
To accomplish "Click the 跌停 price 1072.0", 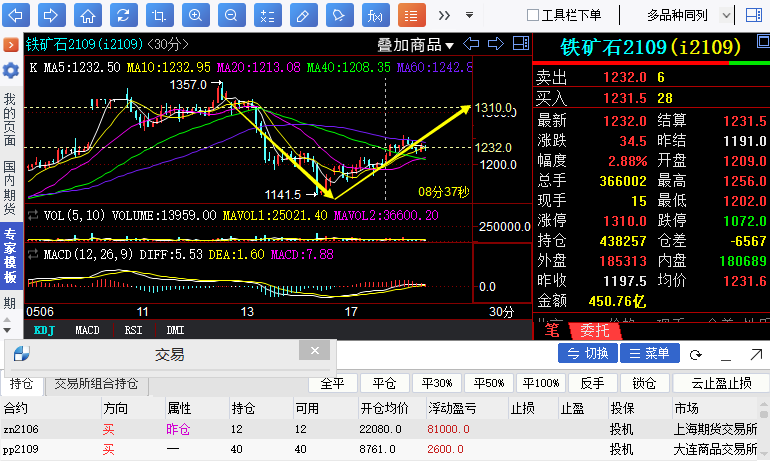I will tap(745, 221).
